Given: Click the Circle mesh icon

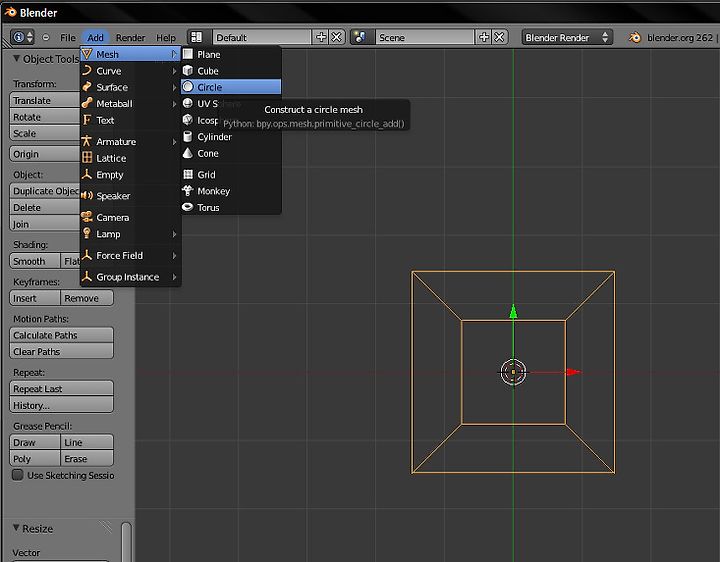Looking at the screenshot, I should (x=188, y=87).
